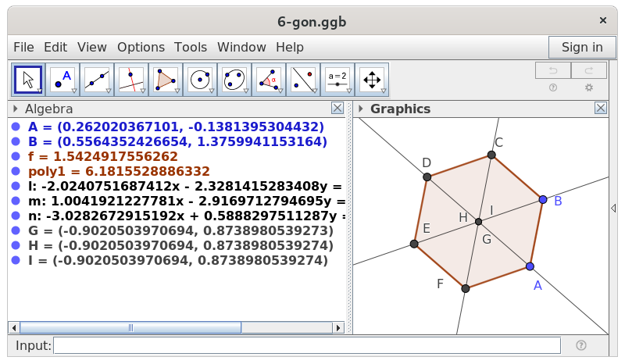Click the Sign in button

[582, 47]
